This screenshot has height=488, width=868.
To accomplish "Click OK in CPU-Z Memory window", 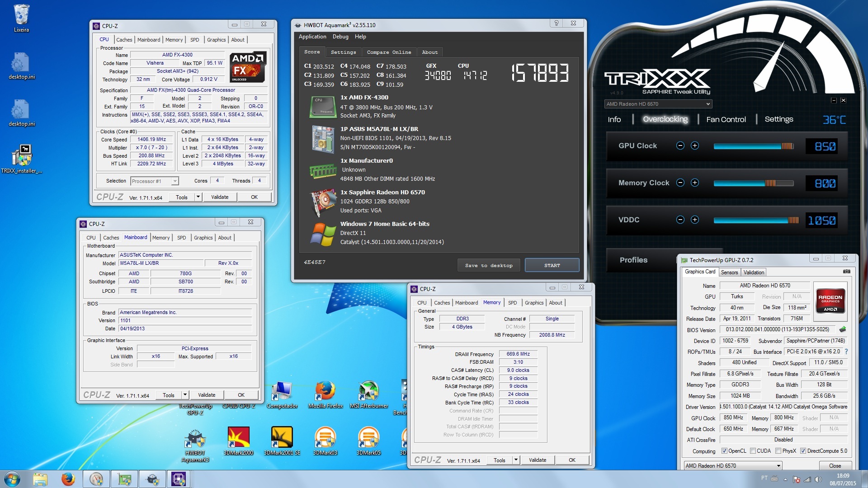I will 572,460.
